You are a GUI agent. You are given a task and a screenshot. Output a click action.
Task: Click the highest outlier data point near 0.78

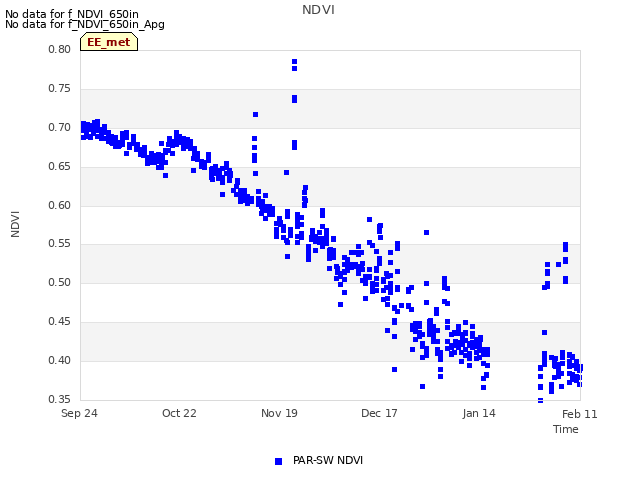(294, 62)
